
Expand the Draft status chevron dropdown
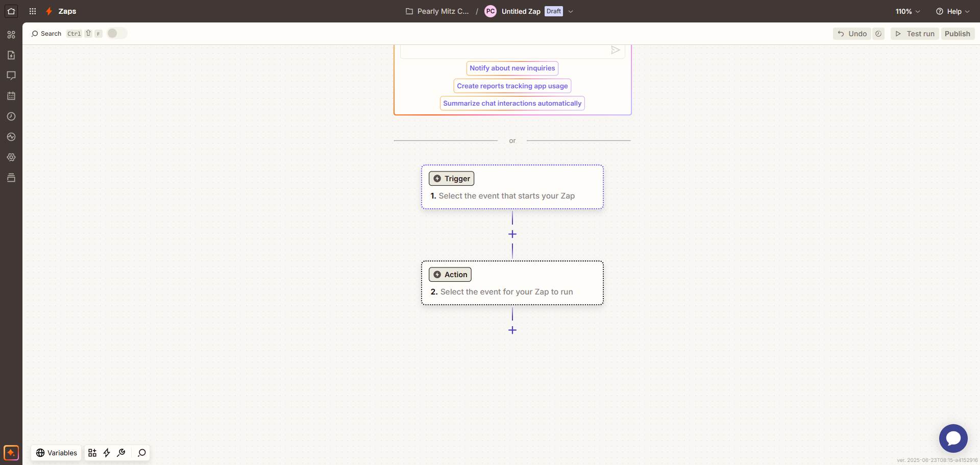point(571,11)
